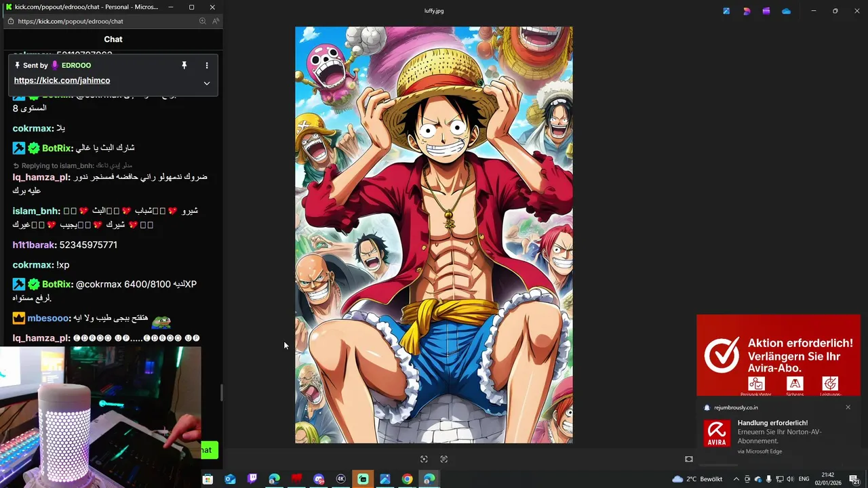Show hidden system tray icons
This screenshot has width=868, height=488.
point(736,479)
